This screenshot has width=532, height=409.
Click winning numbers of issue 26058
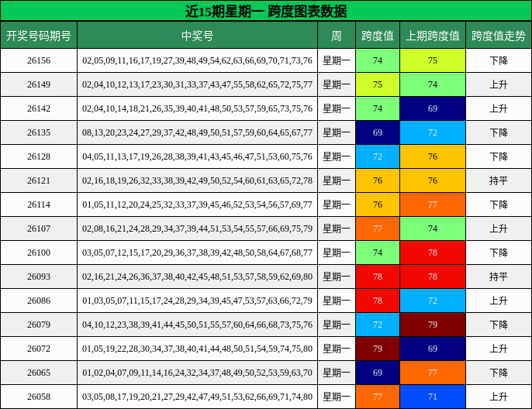point(198,397)
